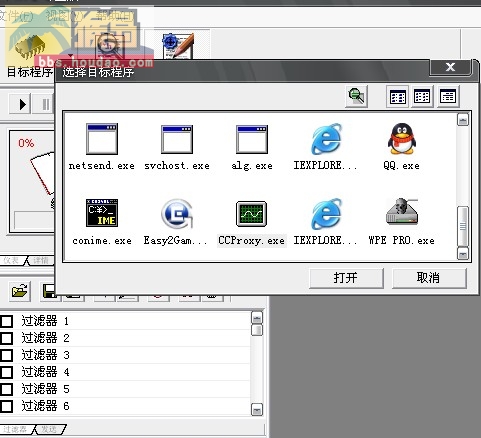481x438 pixels.
Task: Select IEXPLORE next to QQ.exe
Action: pos(327,139)
